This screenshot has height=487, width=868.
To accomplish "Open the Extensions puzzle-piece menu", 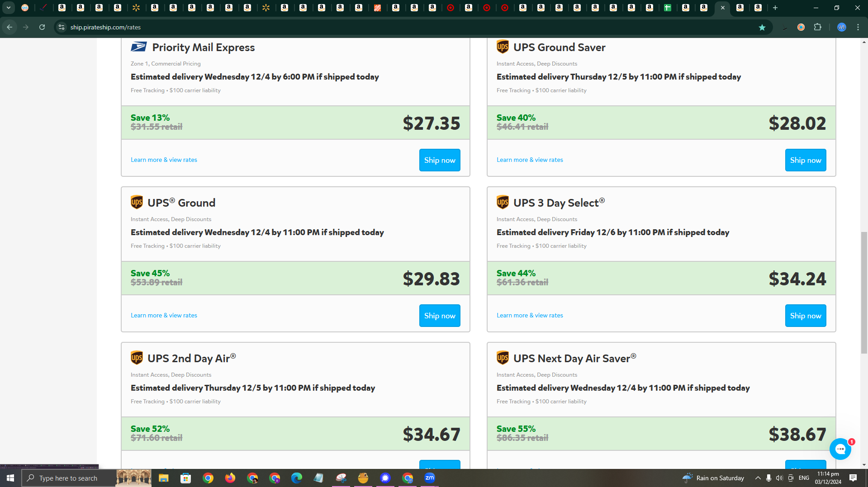I will (x=817, y=27).
